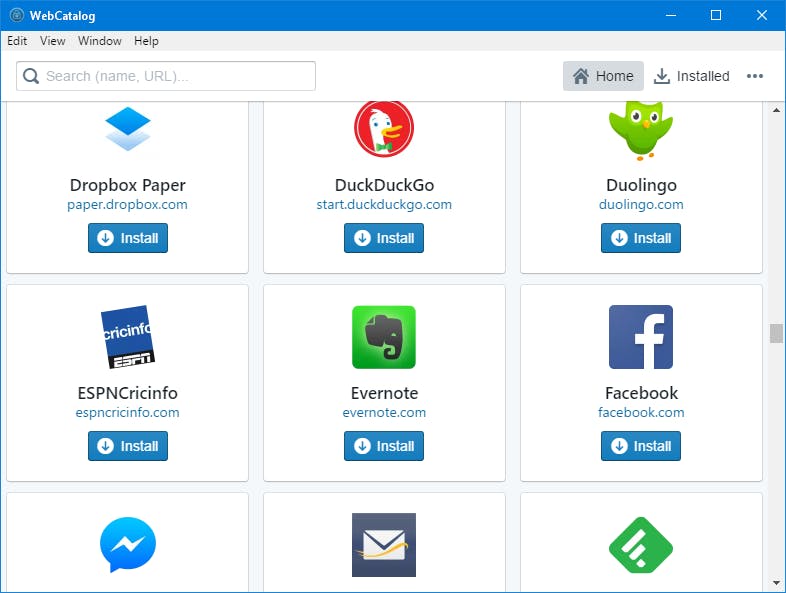This screenshot has height=593, width=786.
Task: Open the facebook.com link
Action: coord(641,413)
